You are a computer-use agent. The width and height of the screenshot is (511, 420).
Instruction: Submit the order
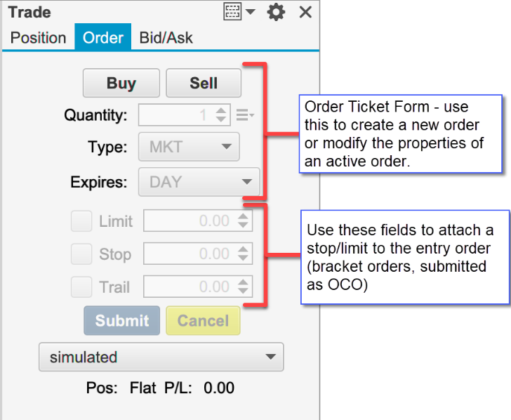pos(122,321)
